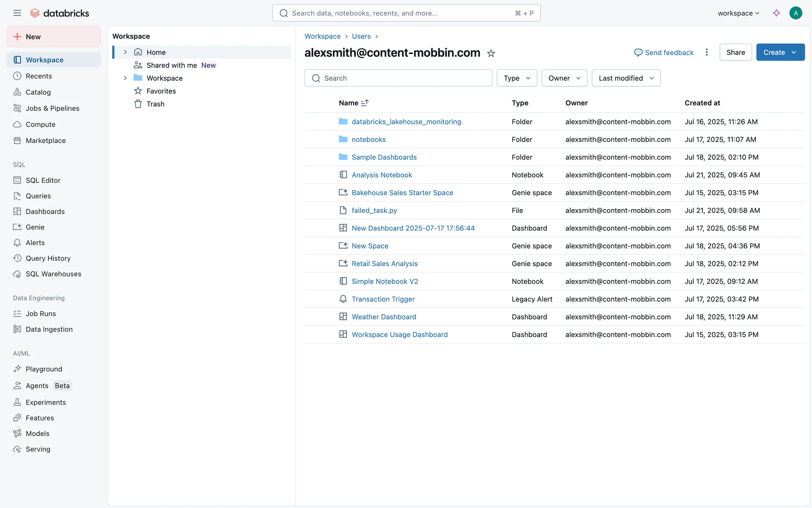812x508 pixels.
Task: Open the workspace switcher dropdown
Action: point(738,13)
